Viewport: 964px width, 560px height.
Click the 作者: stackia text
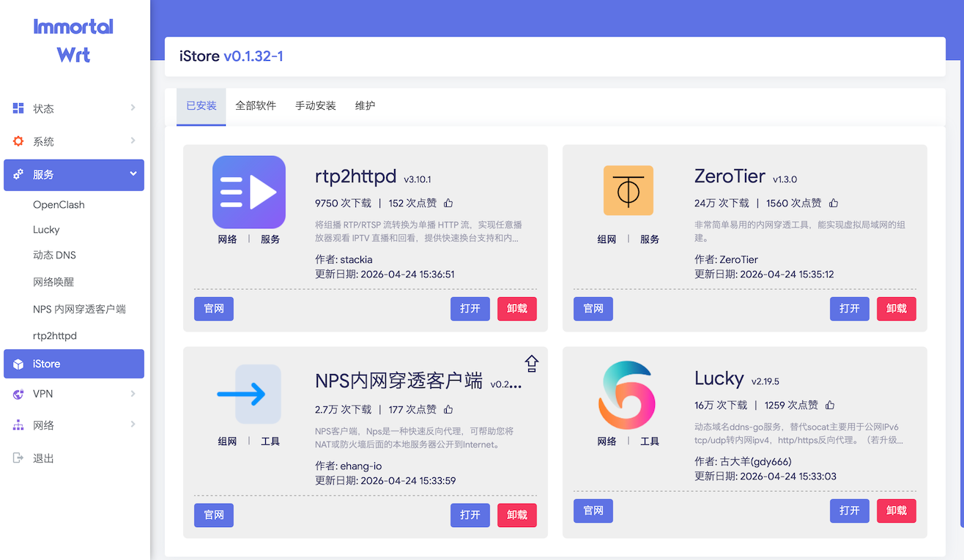coord(344,260)
